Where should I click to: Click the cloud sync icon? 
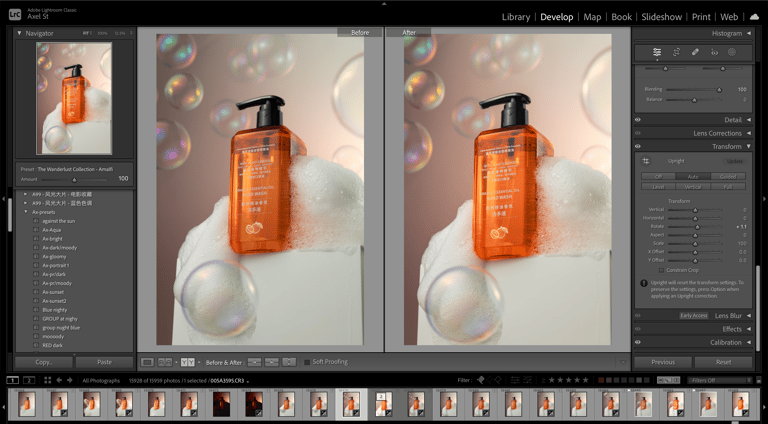[x=754, y=17]
